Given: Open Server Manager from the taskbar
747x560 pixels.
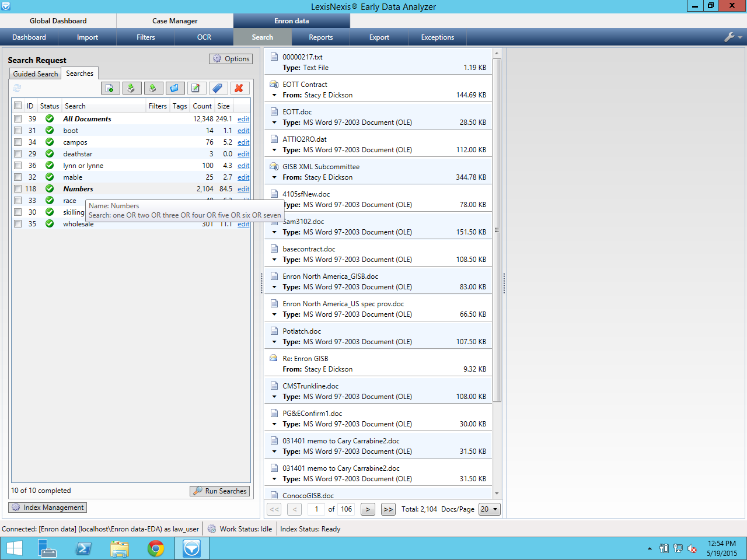Looking at the screenshot, I should point(47,548).
